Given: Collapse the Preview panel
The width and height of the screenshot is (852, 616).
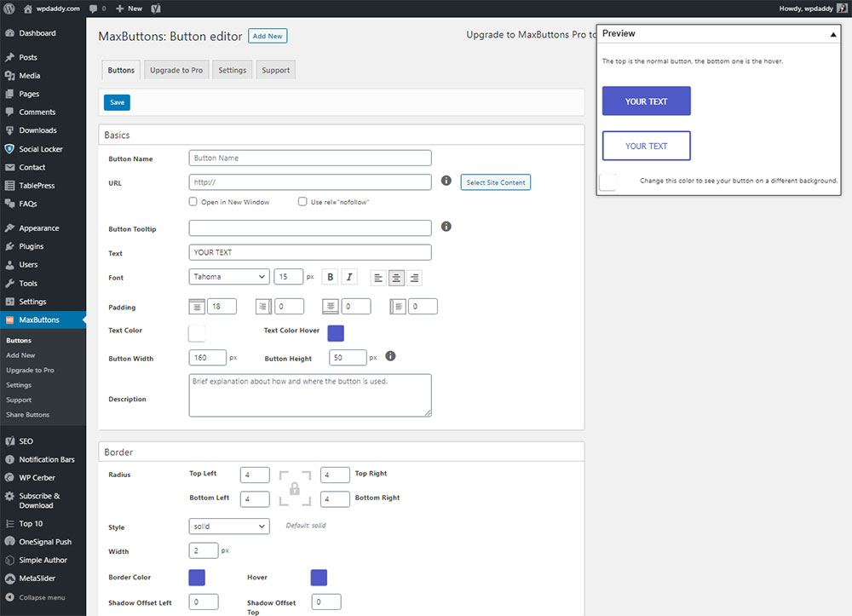Looking at the screenshot, I should click(833, 34).
